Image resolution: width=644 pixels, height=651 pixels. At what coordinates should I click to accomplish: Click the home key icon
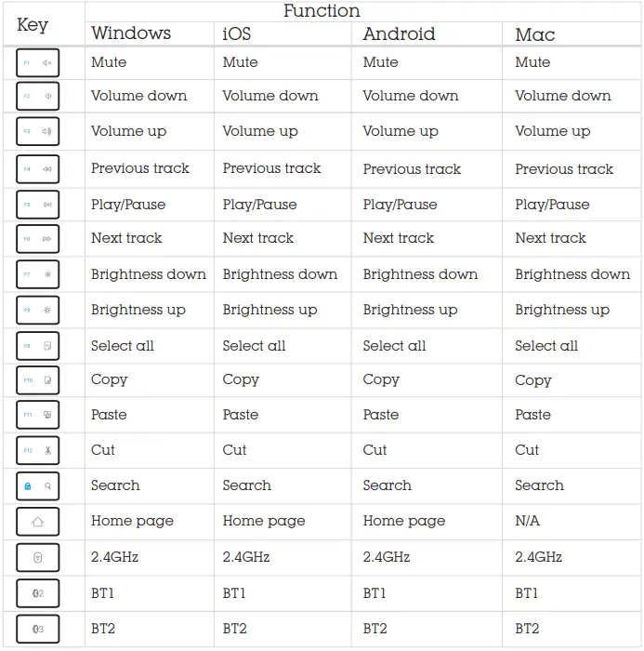[x=37, y=522]
